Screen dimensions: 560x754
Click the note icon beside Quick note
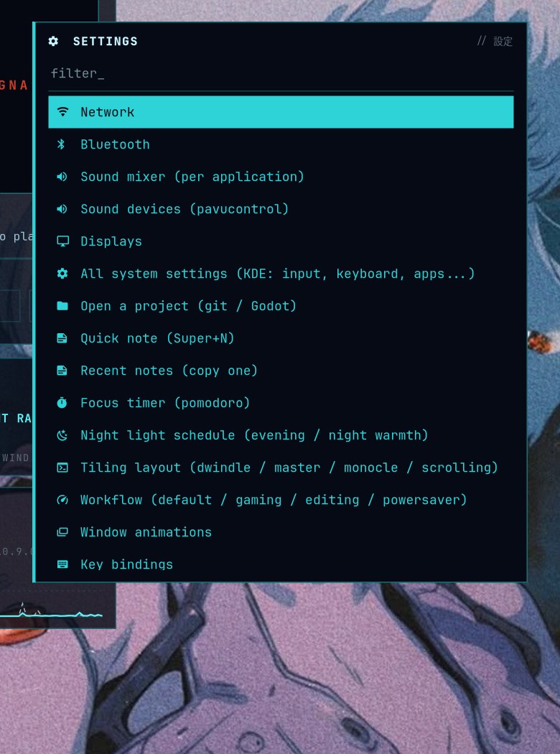(x=62, y=338)
